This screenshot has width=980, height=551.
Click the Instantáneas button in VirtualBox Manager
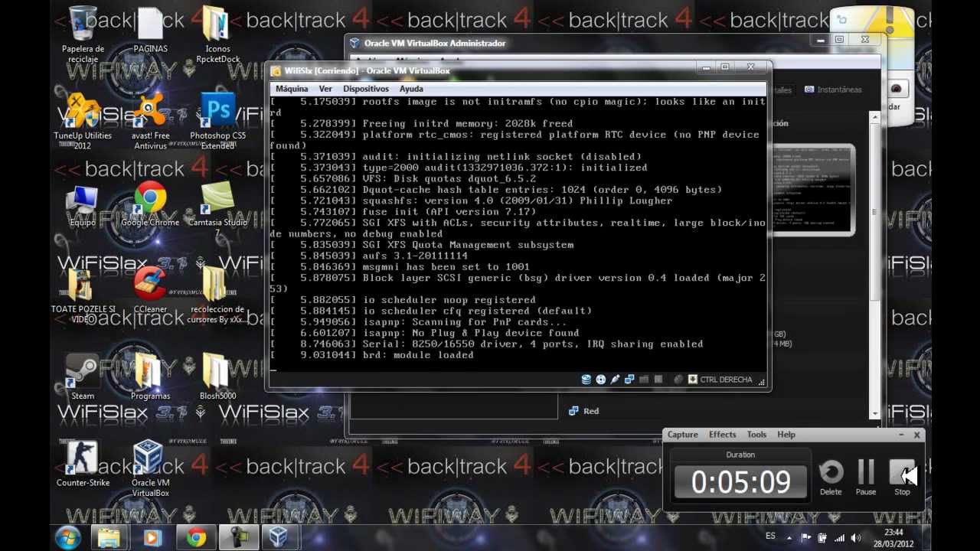click(x=833, y=90)
